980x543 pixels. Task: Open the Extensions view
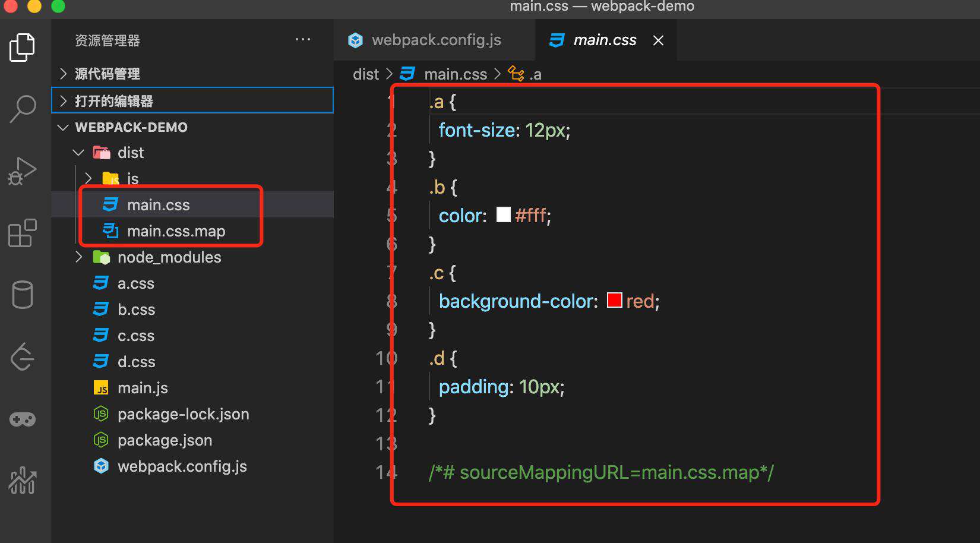pos(23,233)
